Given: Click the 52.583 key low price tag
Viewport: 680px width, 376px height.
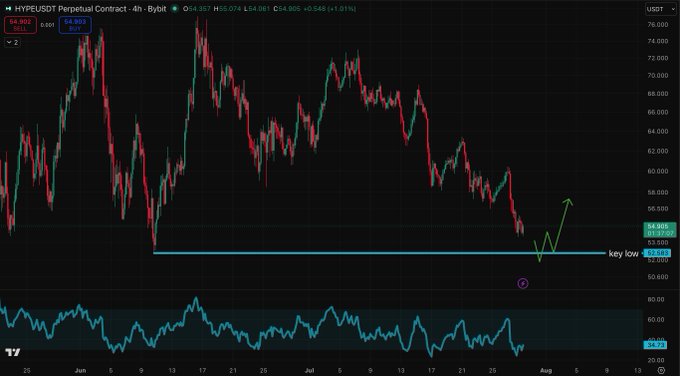Looking at the screenshot, I should (658, 253).
